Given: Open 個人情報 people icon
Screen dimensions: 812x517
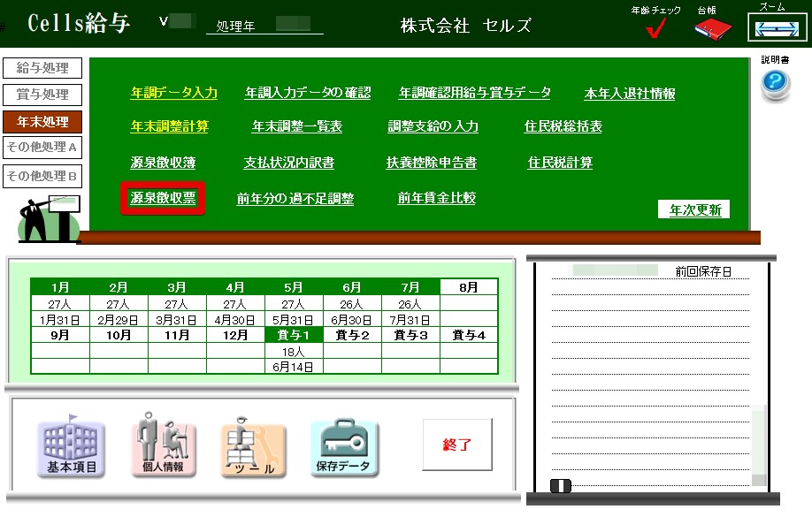Looking at the screenshot, I should click(162, 449).
